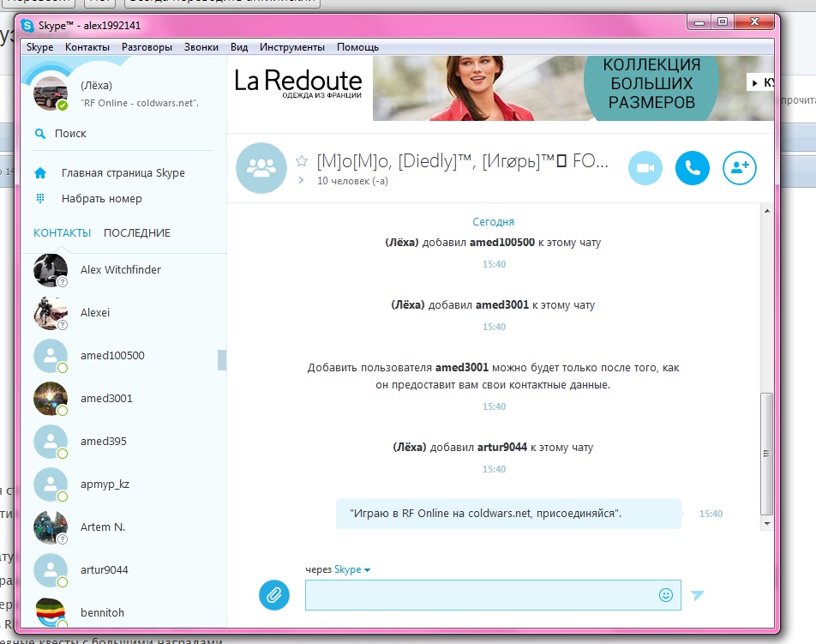Select the bennitoh contact name
Viewport: 816px width, 644px height.
[102, 613]
